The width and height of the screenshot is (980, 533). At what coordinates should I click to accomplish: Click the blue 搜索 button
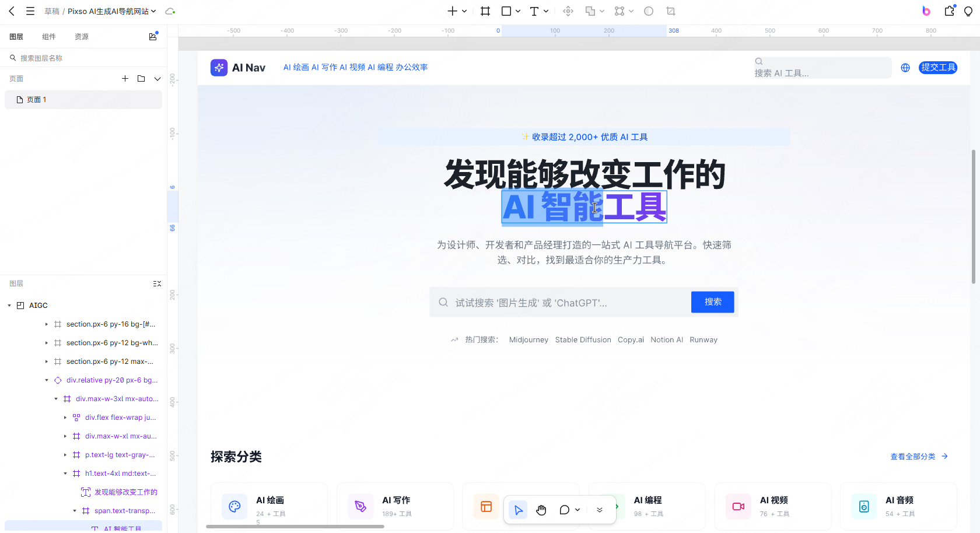[713, 302]
